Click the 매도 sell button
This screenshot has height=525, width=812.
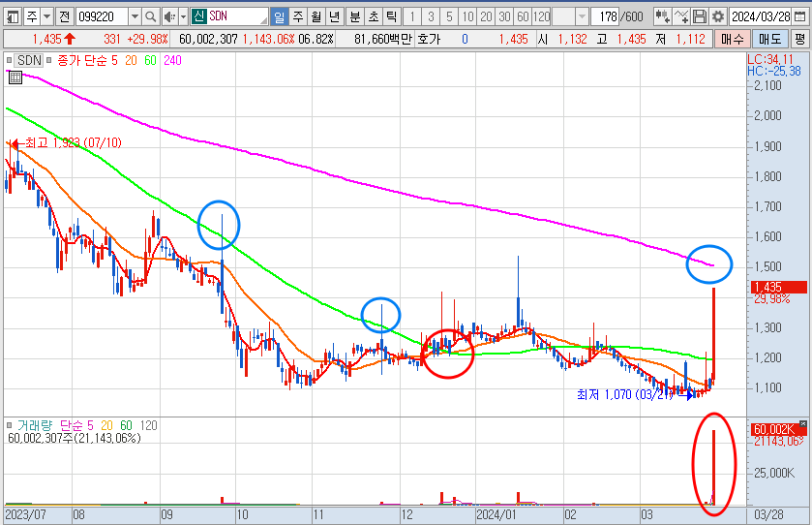pyautogui.click(x=770, y=39)
